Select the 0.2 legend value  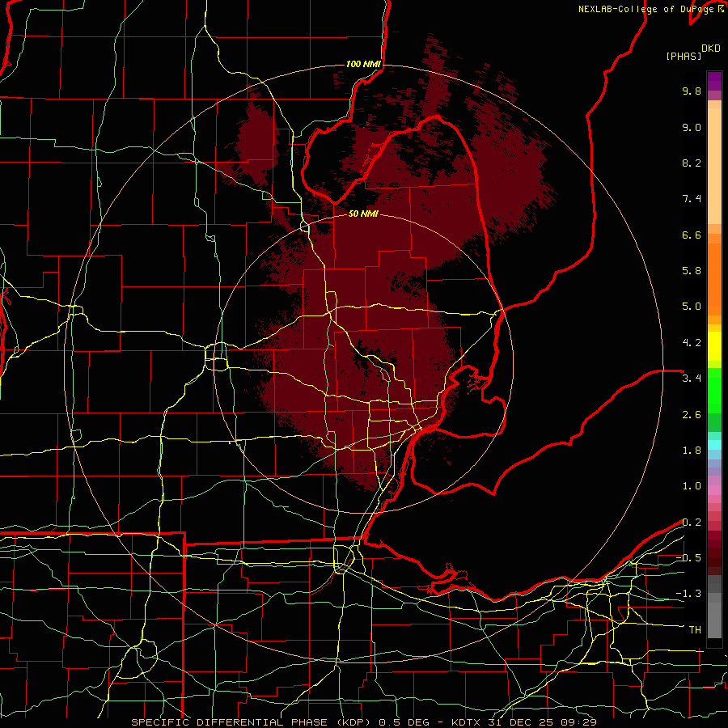pyautogui.click(x=692, y=523)
